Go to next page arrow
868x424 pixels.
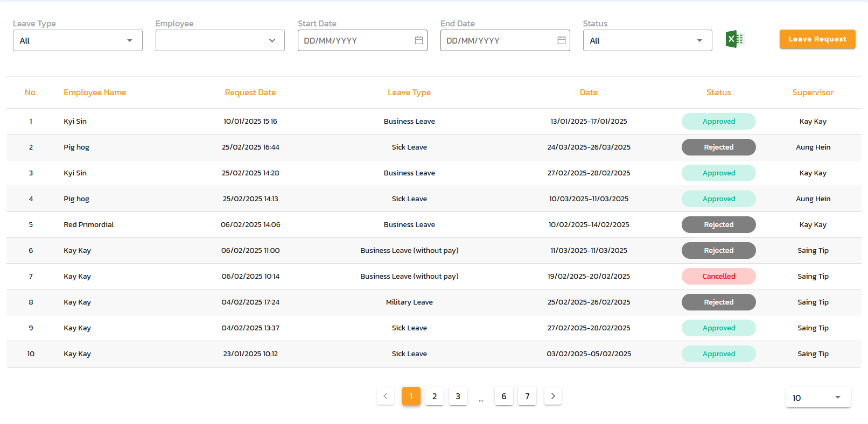pos(552,397)
